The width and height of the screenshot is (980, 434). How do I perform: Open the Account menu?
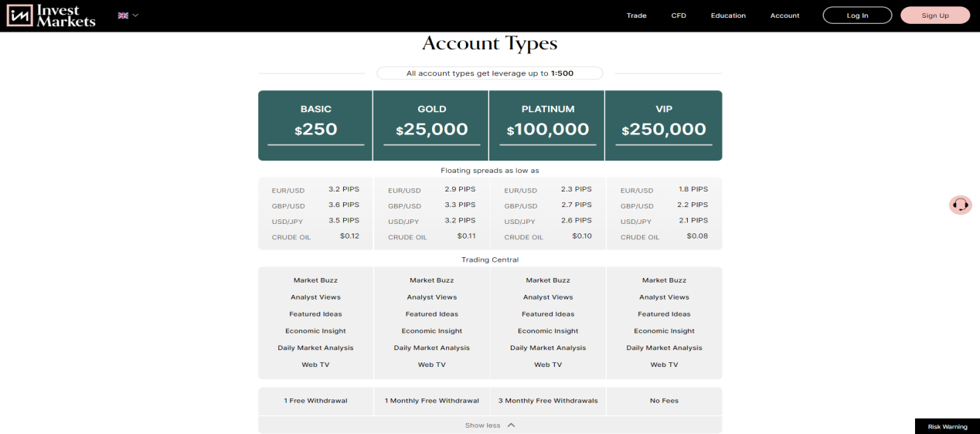(x=784, y=15)
